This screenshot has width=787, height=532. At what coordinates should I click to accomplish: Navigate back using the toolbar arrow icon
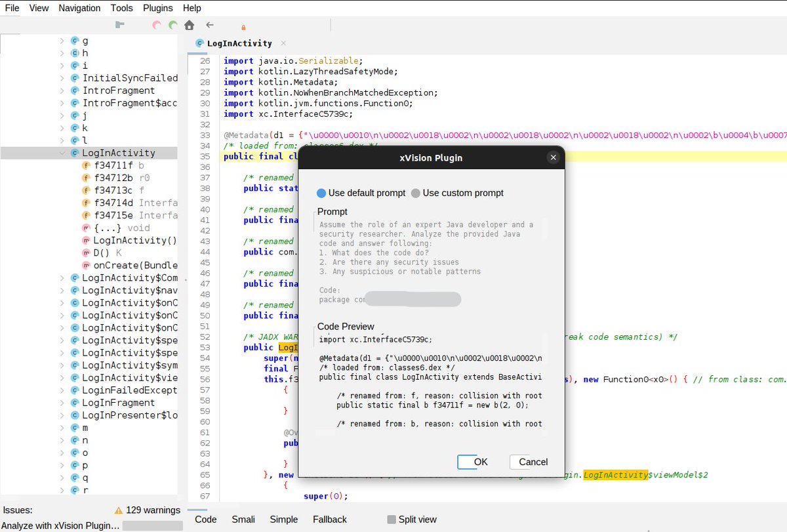(x=209, y=25)
